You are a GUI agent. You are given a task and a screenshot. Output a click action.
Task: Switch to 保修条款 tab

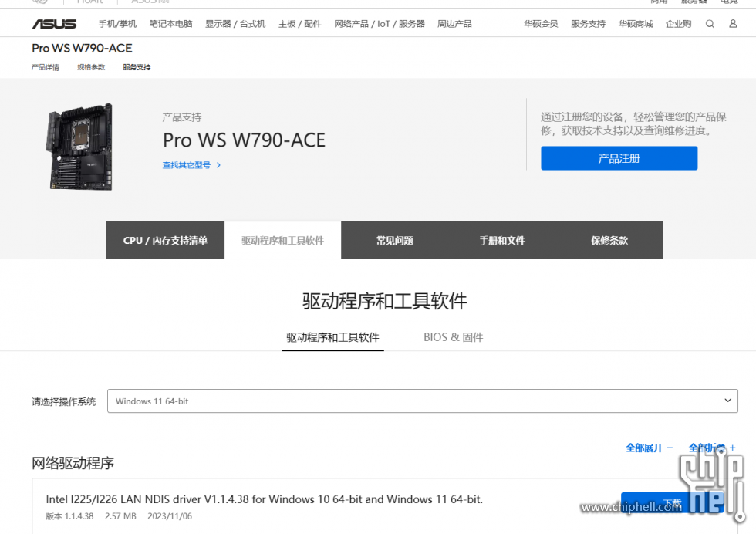609,240
